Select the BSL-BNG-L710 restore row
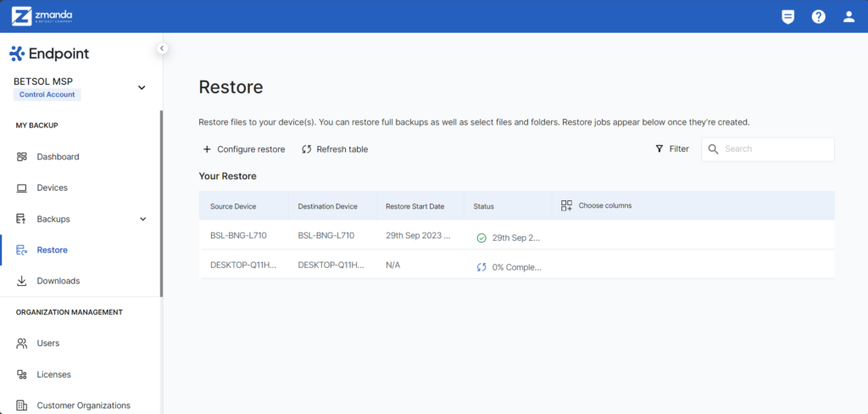This screenshot has height=414, width=868. click(516, 235)
